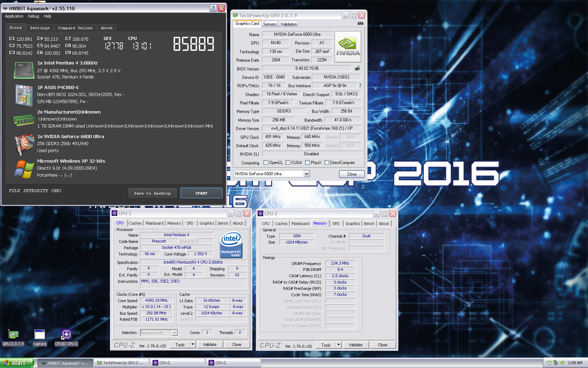Click the Driver Version field in GPU-Z
Viewport: 588px width, 368px height.
311,128
